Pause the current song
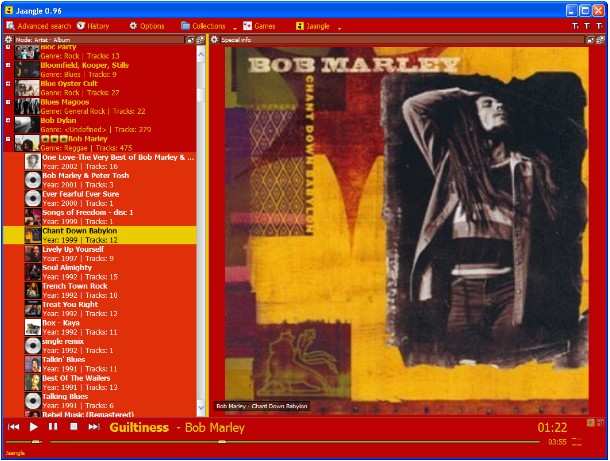 (53, 427)
